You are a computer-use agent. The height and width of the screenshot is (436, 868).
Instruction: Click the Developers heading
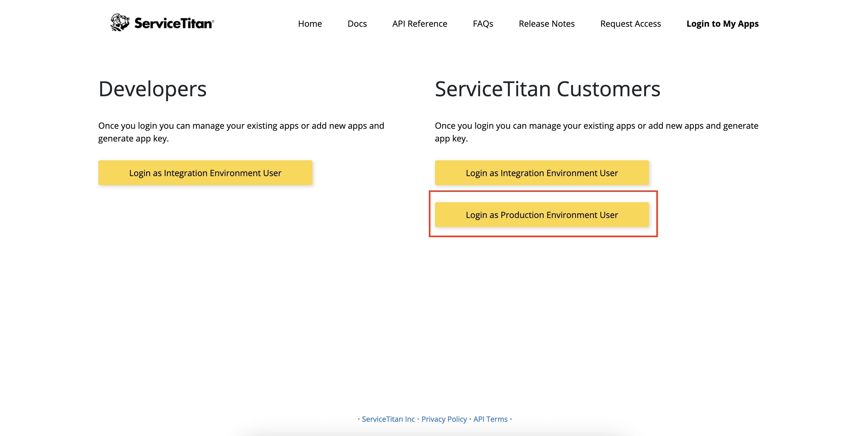click(152, 89)
